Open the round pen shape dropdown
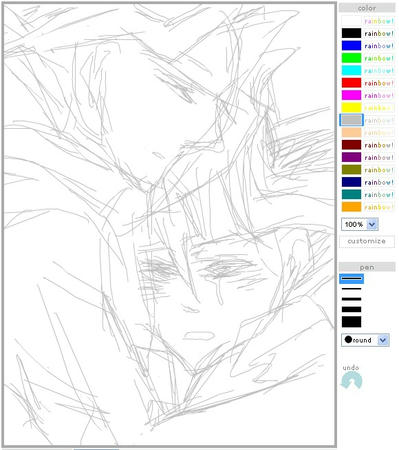The height and width of the screenshot is (450, 399). pyautogui.click(x=365, y=340)
